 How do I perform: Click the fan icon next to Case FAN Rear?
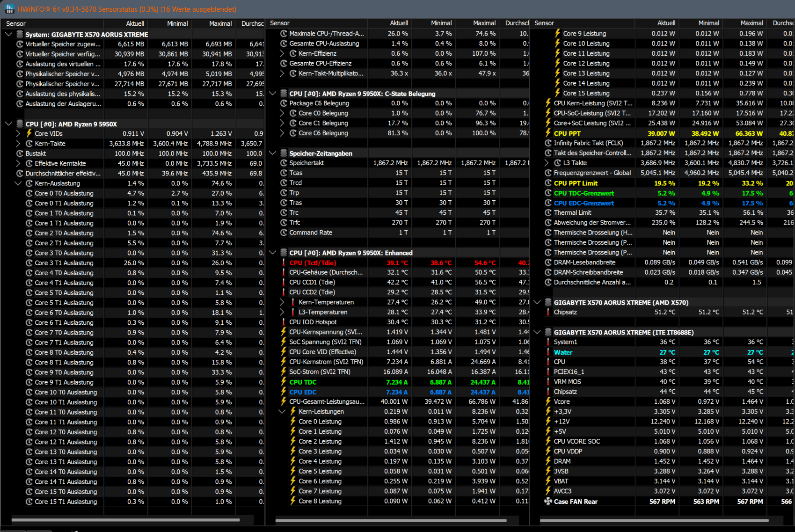coord(548,502)
